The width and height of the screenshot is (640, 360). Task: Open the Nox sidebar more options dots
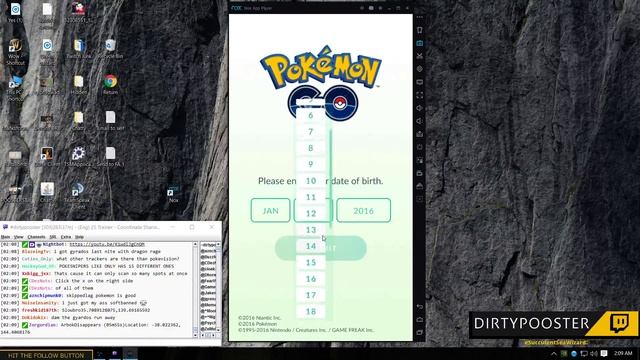click(x=420, y=17)
